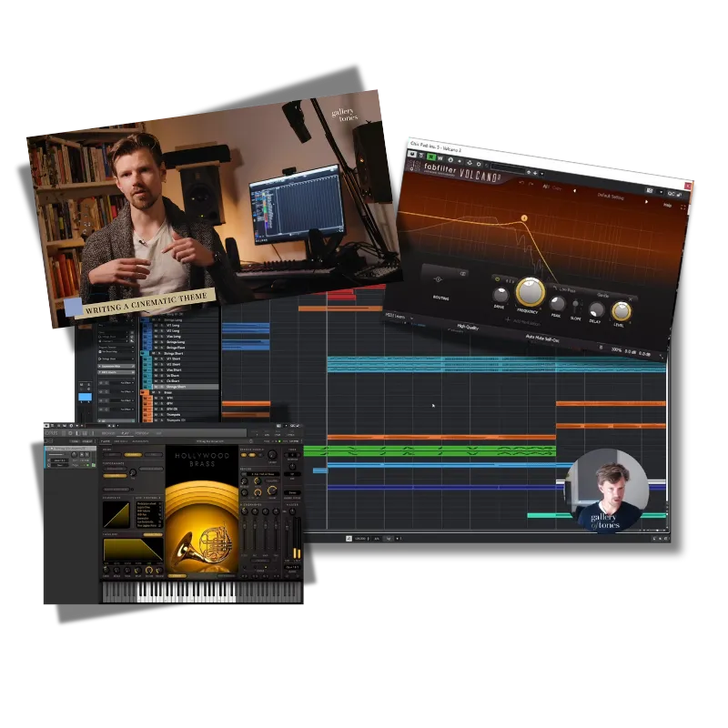728x728 pixels.
Task: Switch to the Automation sub-tab in Opus
Action: (x=140, y=441)
